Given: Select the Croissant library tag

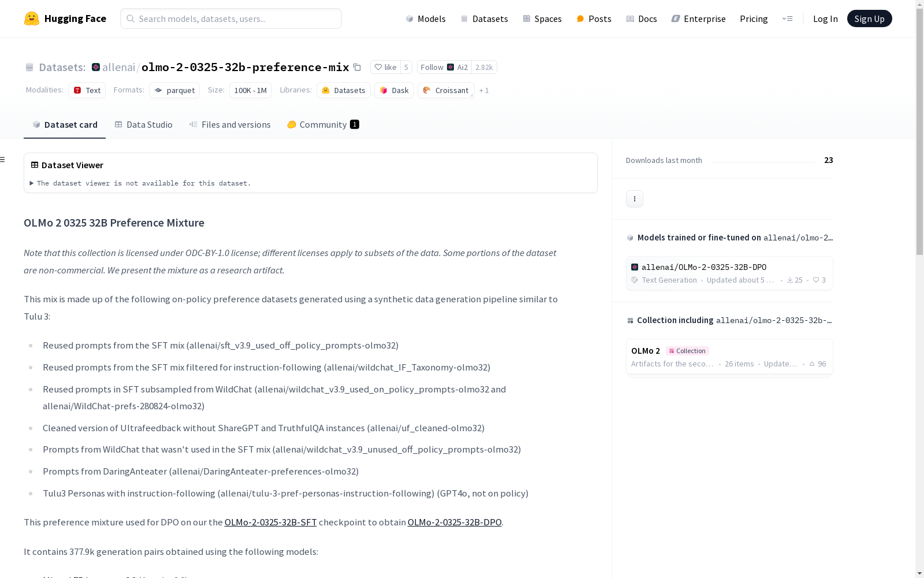Looking at the screenshot, I should (446, 90).
